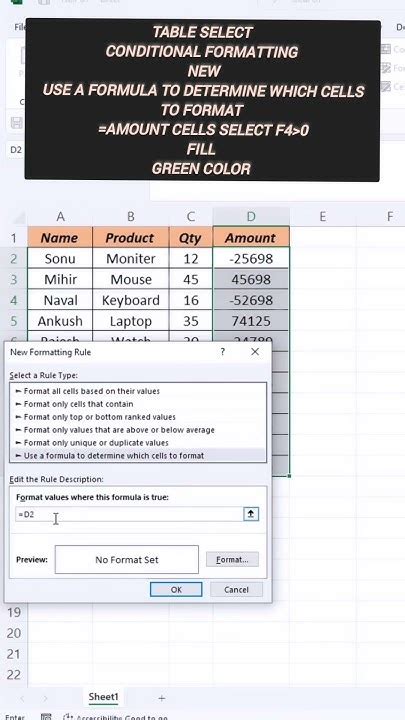Click the Keyboard product cell
The image size is (405, 720).
pos(130,300)
